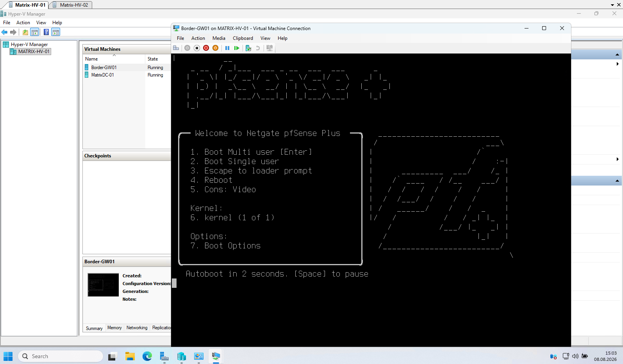Open the Help menu in VM Connection window

click(282, 38)
